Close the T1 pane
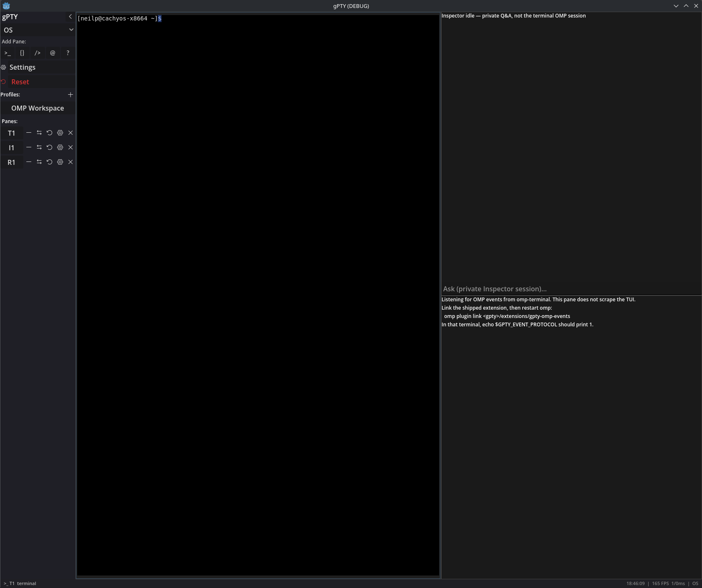The width and height of the screenshot is (702, 588). pos(71,133)
